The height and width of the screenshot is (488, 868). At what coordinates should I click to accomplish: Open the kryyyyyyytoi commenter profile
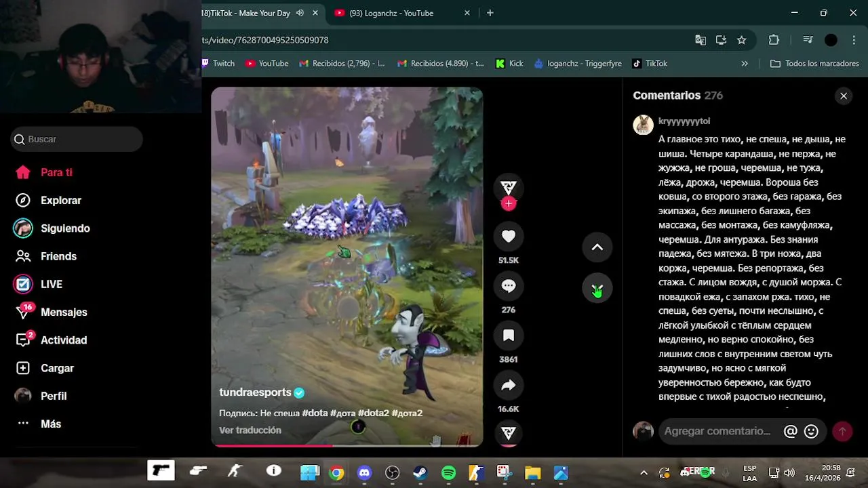click(x=684, y=121)
